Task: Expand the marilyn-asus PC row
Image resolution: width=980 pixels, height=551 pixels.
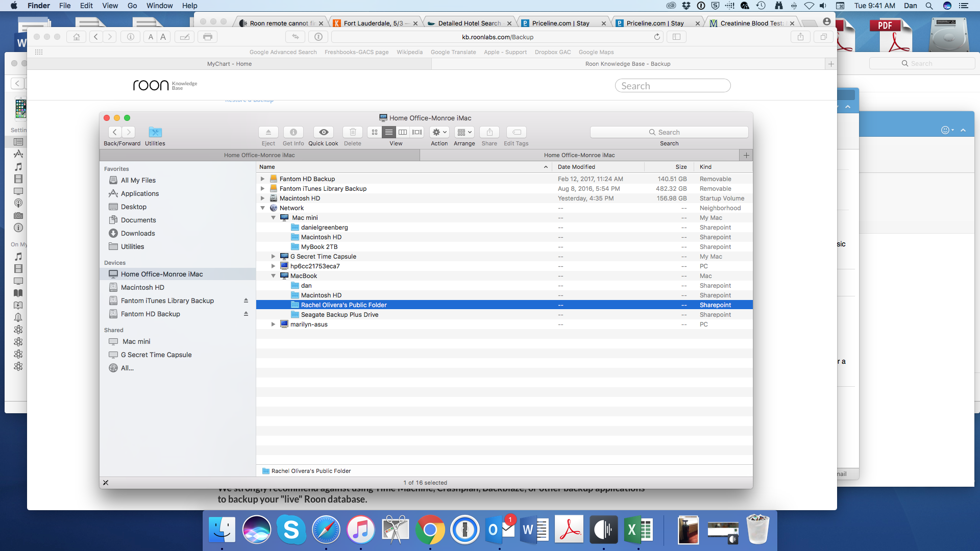Action: (273, 324)
